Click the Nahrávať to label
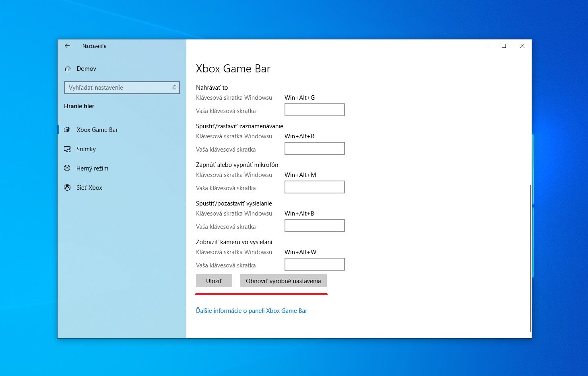 click(212, 88)
